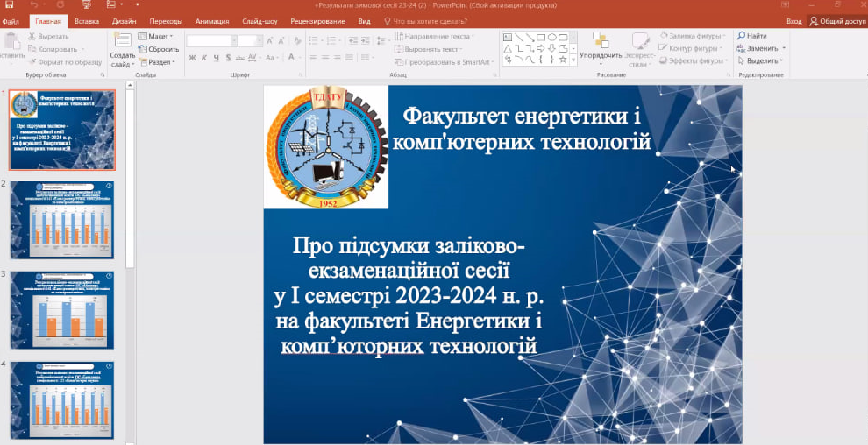The width and height of the screenshot is (868, 445).
Task: Select the triangle shape in shapes gallery
Action: (508, 49)
